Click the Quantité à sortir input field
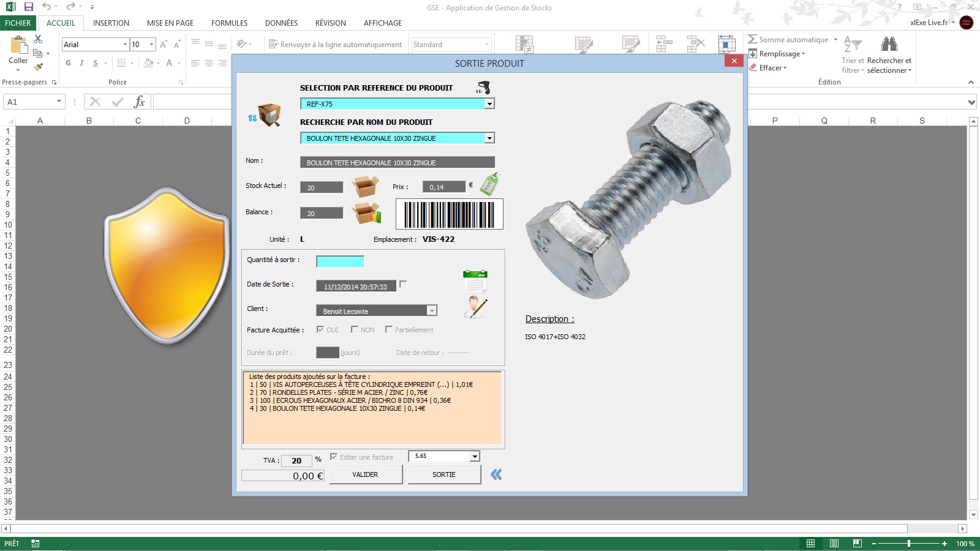 (340, 261)
